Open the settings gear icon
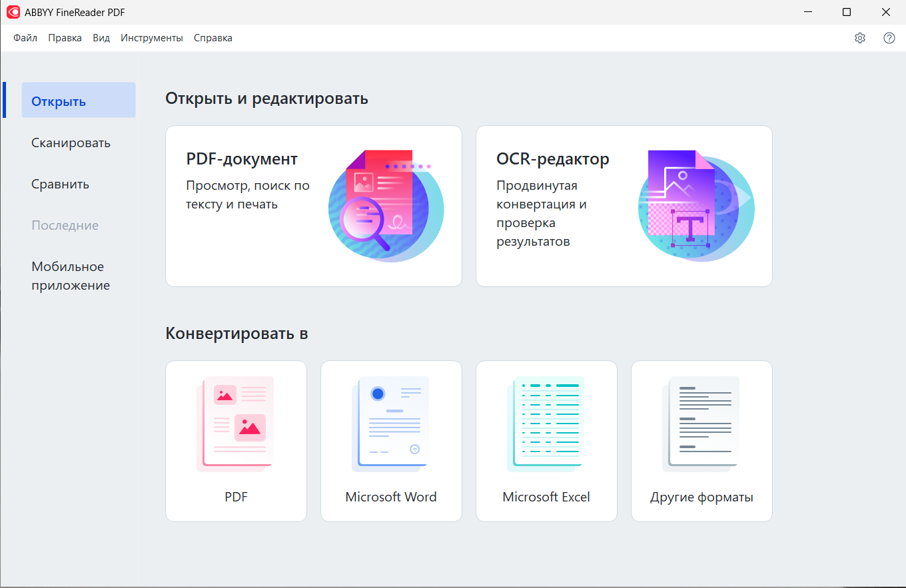The image size is (906, 588). (859, 38)
